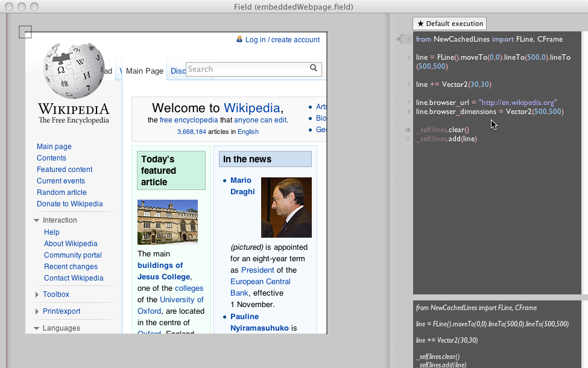
Task: Click inside the Wikipedia Search field
Action: pyautogui.click(x=247, y=69)
